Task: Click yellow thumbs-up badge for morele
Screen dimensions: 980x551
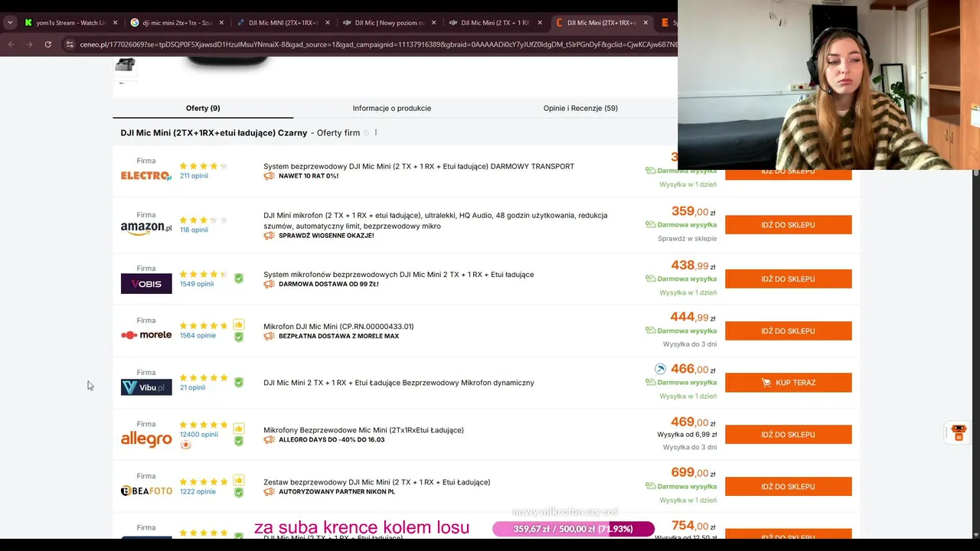Action: coord(239,324)
